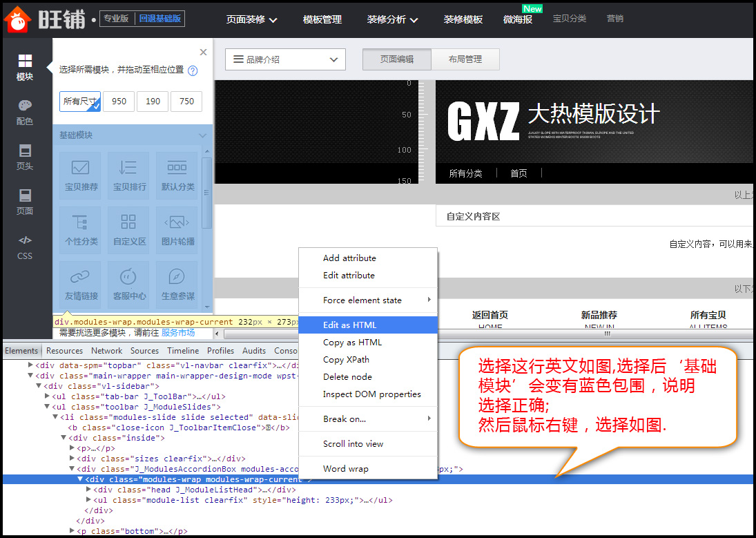Switch to the Timeline devtools tab
The height and width of the screenshot is (538, 756).
(183, 351)
